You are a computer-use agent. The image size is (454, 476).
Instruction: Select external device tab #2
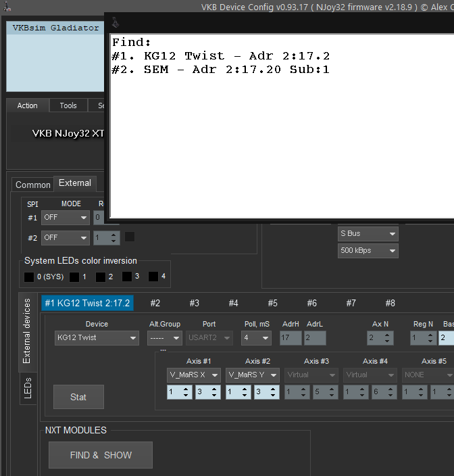(x=155, y=303)
